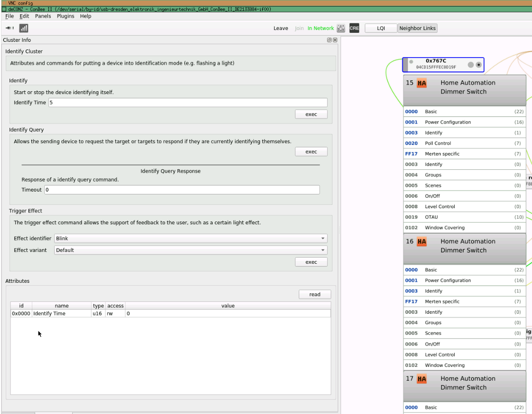Toggle the LQI display button
532x414 pixels.
pyautogui.click(x=380, y=28)
